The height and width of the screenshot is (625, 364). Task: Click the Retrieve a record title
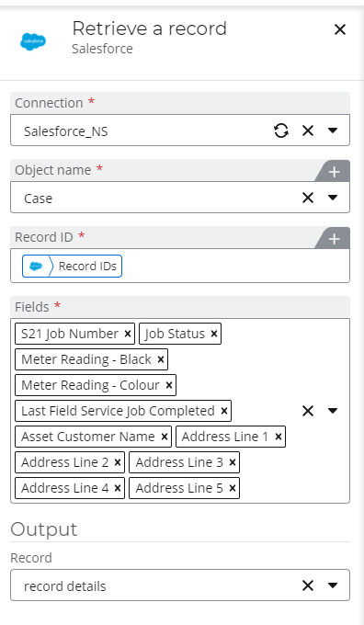click(150, 28)
